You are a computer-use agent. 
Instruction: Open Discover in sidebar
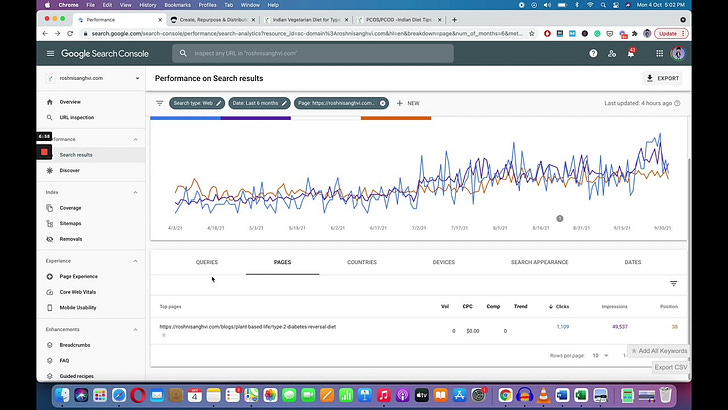click(x=70, y=170)
